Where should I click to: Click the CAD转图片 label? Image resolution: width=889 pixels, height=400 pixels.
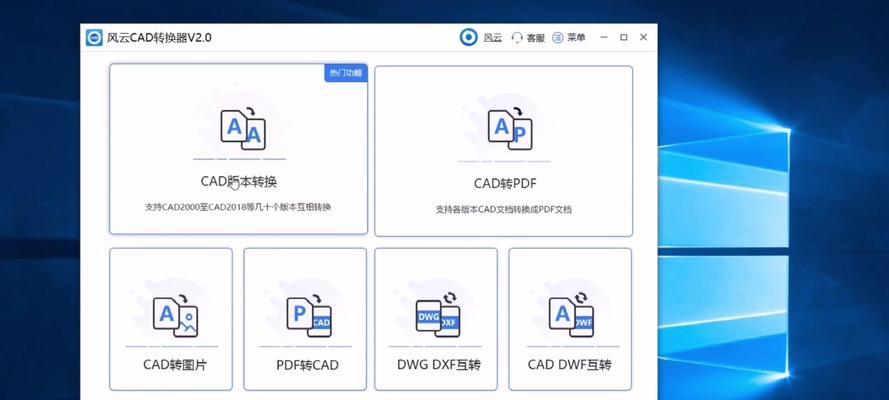click(175, 365)
